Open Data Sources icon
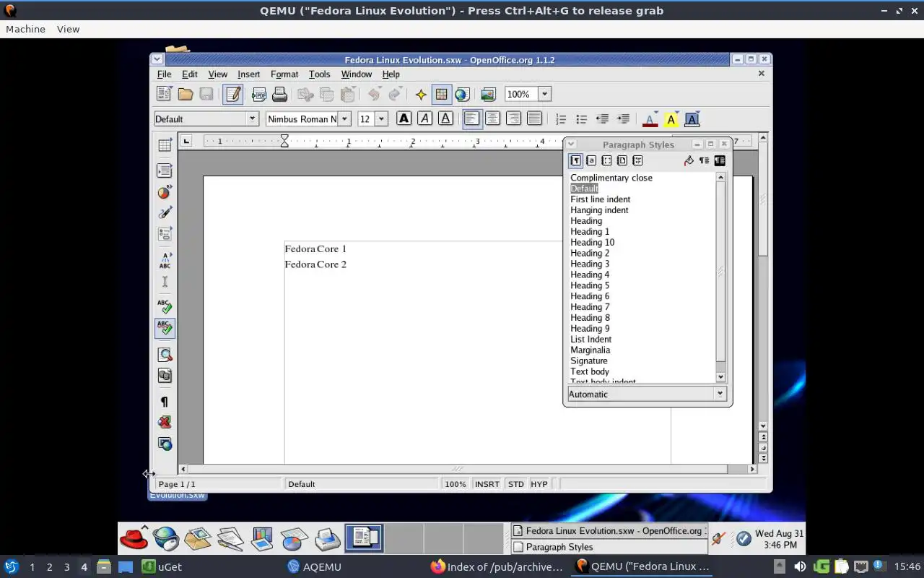924x578 pixels. coord(165,376)
